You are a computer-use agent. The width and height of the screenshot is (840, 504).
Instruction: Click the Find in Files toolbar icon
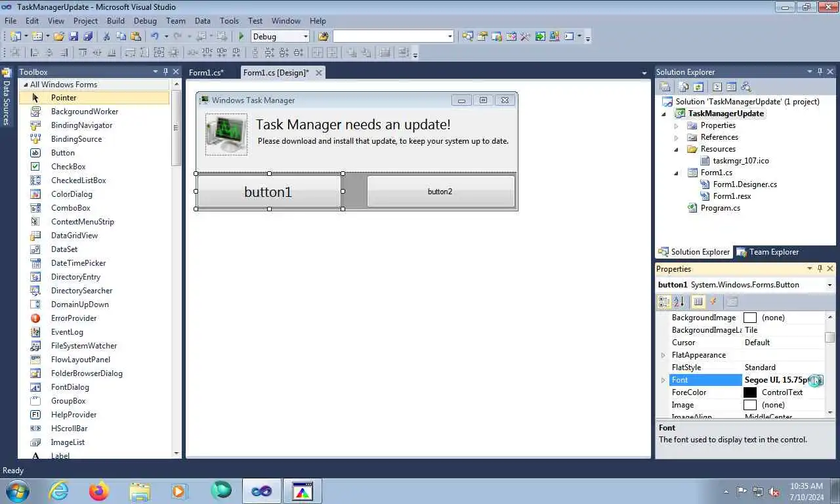(323, 37)
